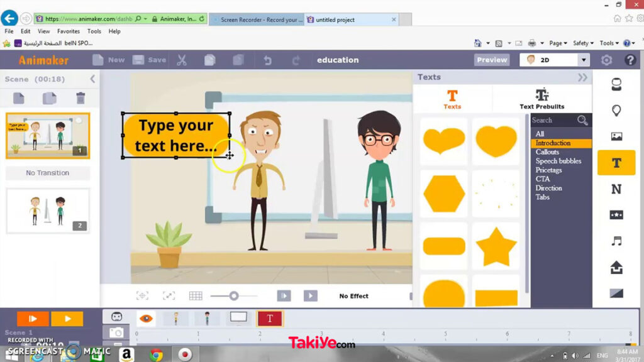Open the settings gear in Animaker
This screenshot has height=362, width=644.
click(607, 60)
